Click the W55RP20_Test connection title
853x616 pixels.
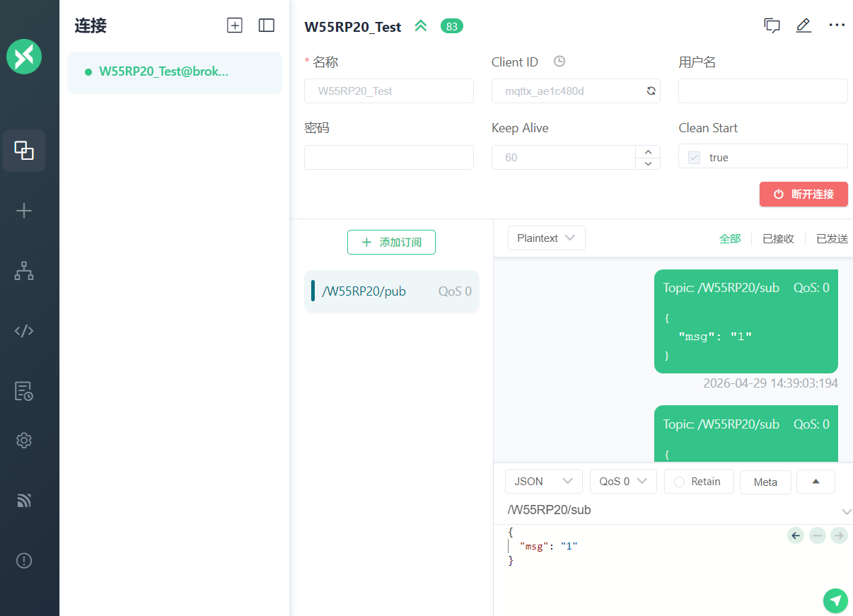pos(353,27)
